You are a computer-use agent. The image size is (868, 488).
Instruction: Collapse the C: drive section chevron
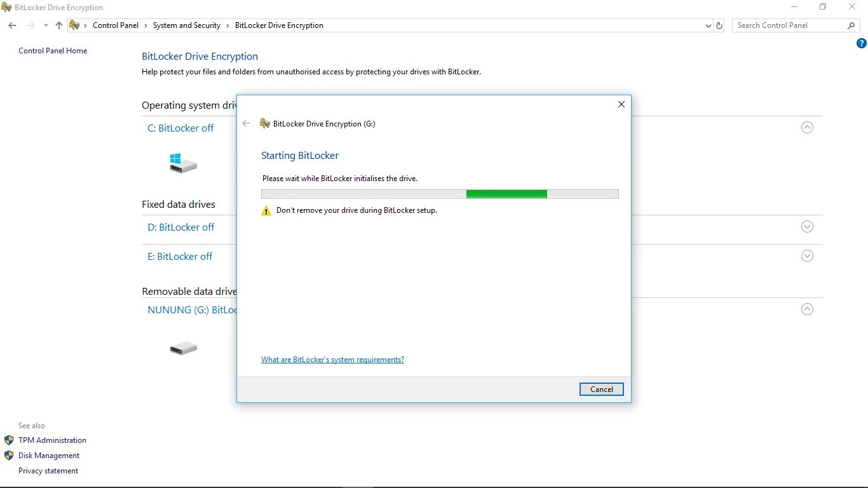pyautogui.click(x=807, y=127)
